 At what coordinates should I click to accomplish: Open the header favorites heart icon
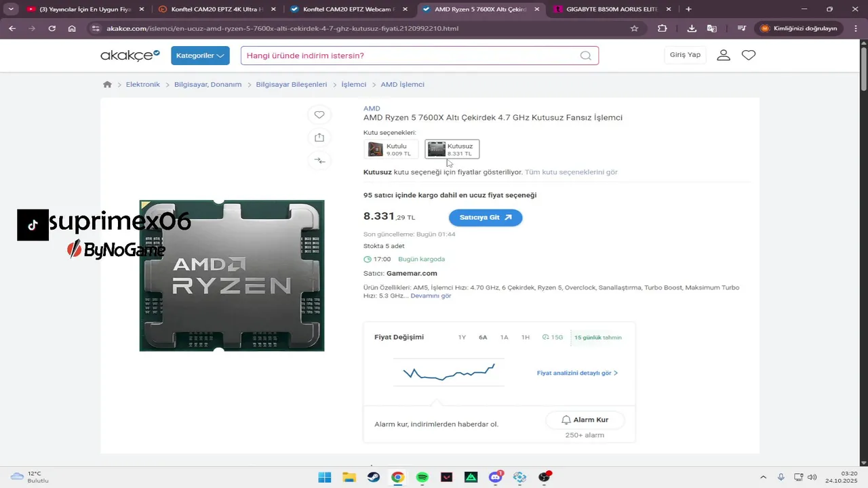click(x=749, y=55)
